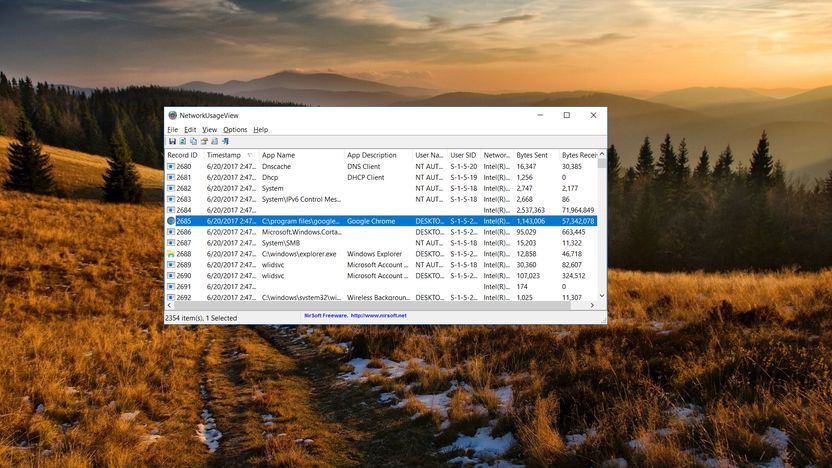Click the row icon for record 2687
Image resolution: width=832 pixels, height=468 pixels.
(x=171, y=243)
